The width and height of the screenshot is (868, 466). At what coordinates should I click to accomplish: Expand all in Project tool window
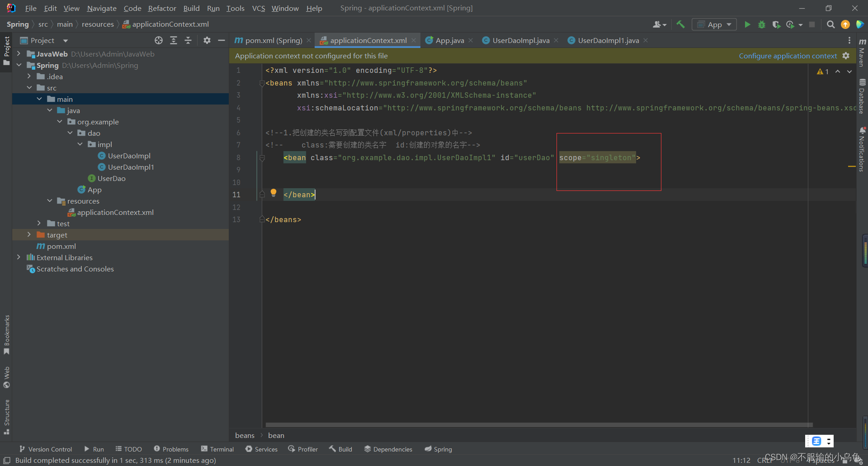pyautogui.click(x=174, y=40)
